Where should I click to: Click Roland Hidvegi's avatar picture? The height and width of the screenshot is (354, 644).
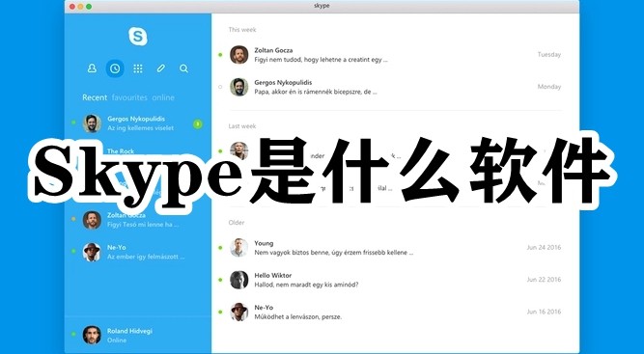(92, 335)
